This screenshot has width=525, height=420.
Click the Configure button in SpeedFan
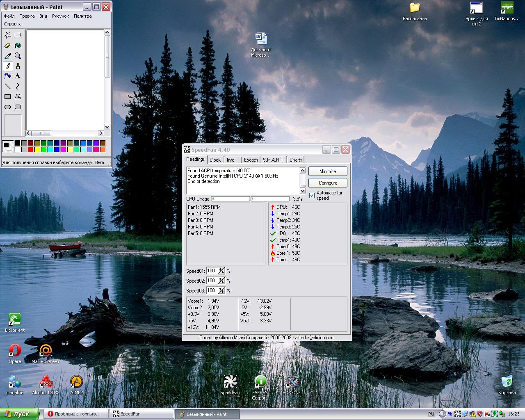[328, 183]
